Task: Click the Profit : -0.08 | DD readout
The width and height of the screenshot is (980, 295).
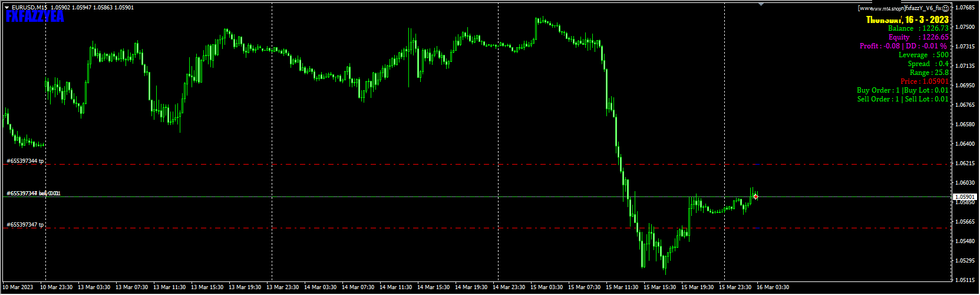Action: [x=903, y=46]
